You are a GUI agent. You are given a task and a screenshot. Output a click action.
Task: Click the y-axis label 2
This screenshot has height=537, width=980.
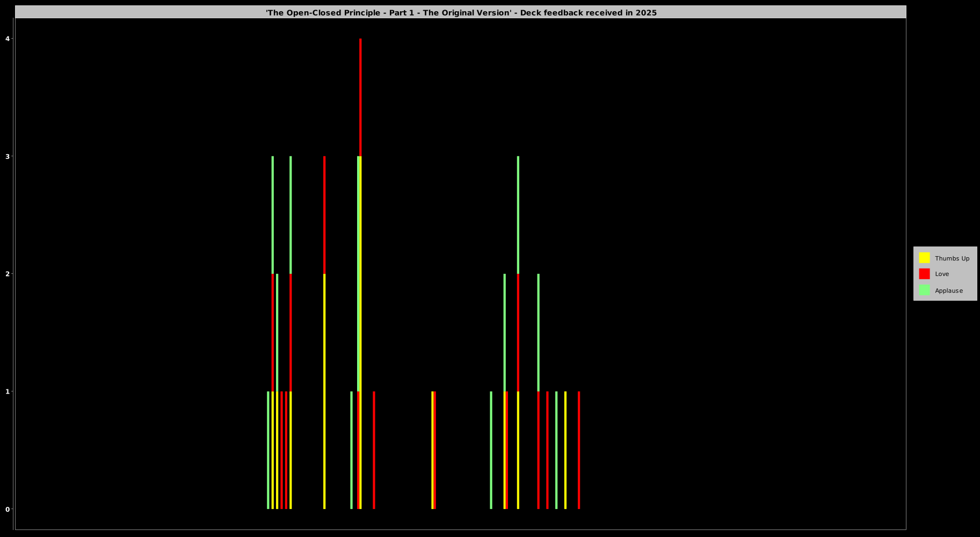[8, 274]
